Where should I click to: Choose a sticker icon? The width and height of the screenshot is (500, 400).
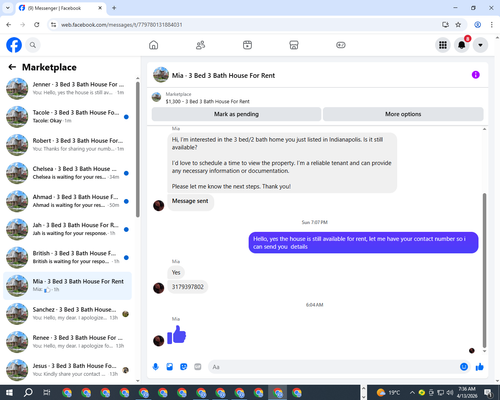click(x=184, y=367)
